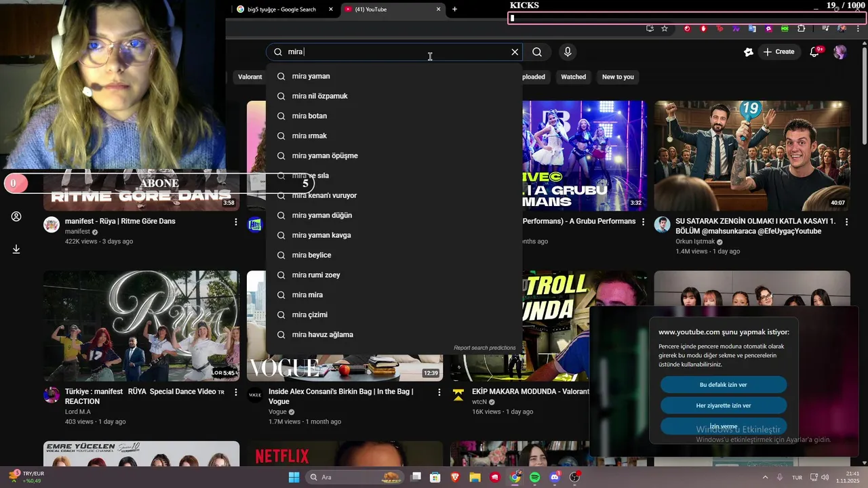Open the Vogue channel name link
Screen dimensions: 868x488
tap(277, 411)
